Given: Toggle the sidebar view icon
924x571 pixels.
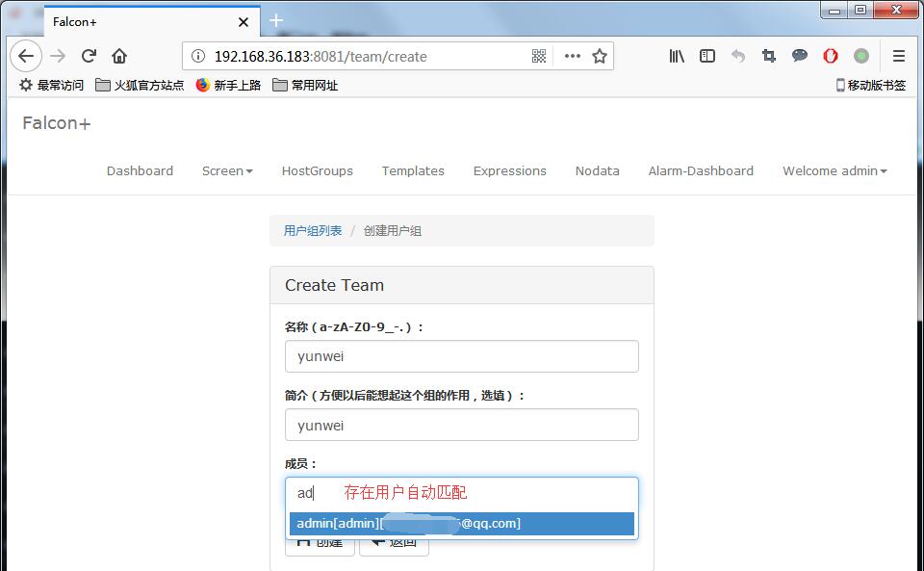Looking at the screenshot, I should (x=707, y=56).
